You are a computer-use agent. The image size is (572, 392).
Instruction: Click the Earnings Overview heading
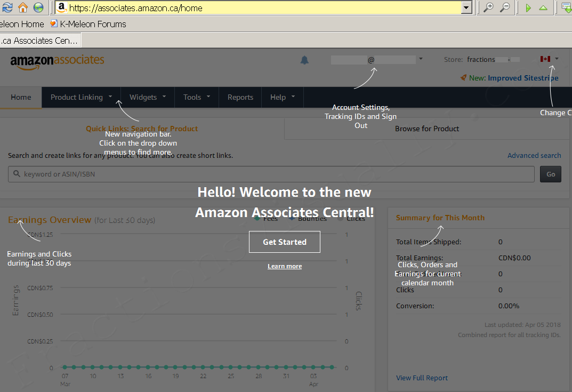tap(50, 220)
